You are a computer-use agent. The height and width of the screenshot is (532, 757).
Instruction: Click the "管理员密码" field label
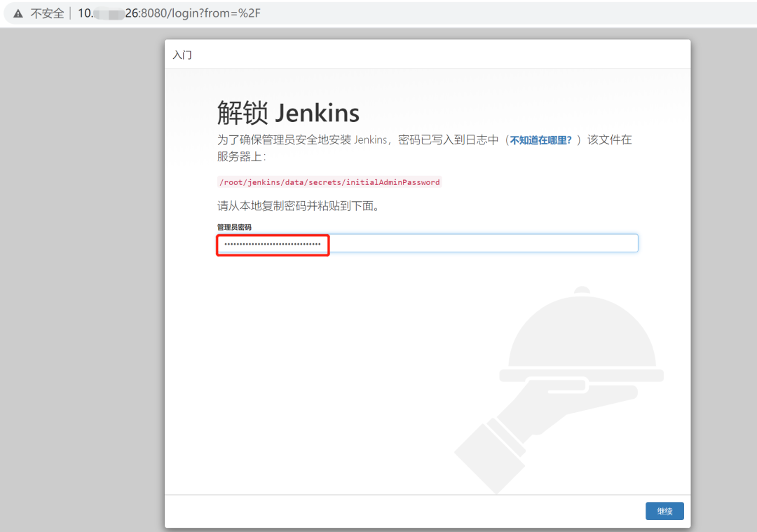pyautogui.click(x=234, y=227)
